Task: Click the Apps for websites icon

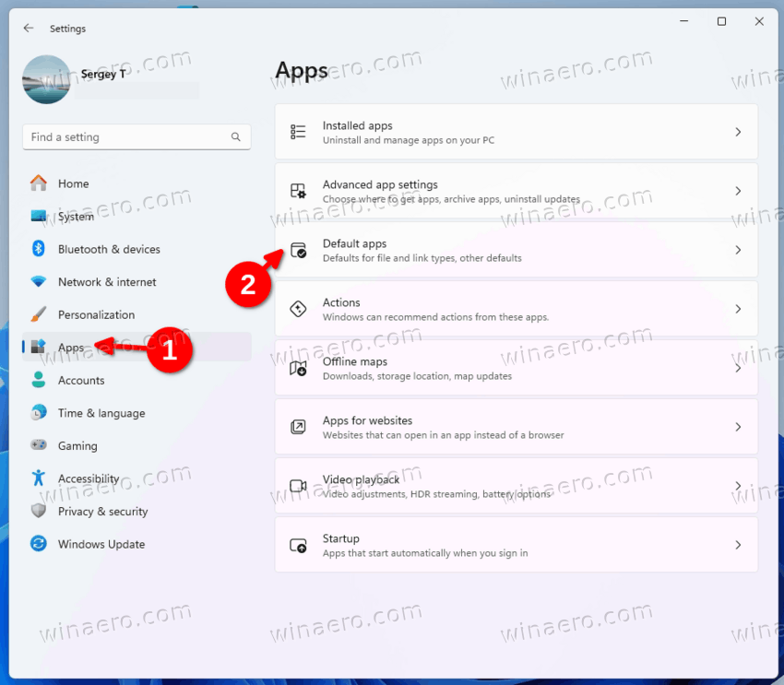Action: pyautogui.click(x=298, y=427)
